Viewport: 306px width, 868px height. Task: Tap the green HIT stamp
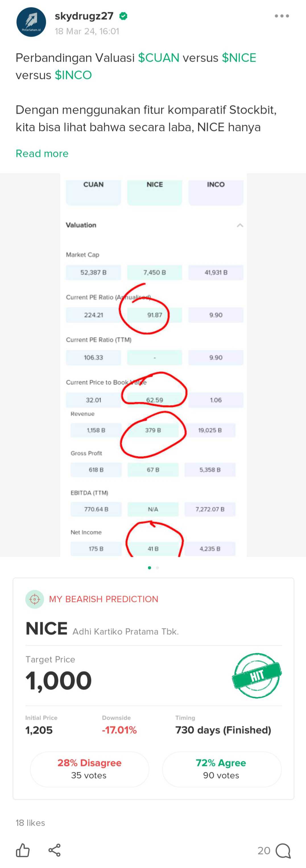(x=257, y=675)
